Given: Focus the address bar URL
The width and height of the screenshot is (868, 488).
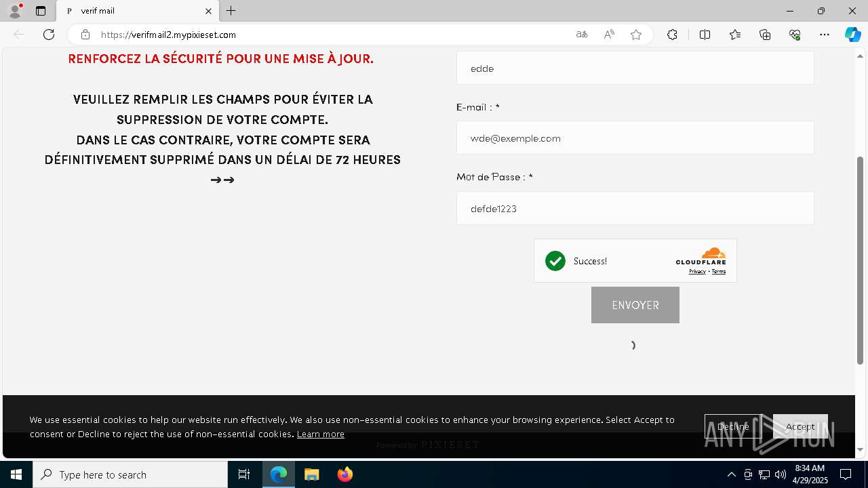Looking at the screenshot, I should 168,35.
